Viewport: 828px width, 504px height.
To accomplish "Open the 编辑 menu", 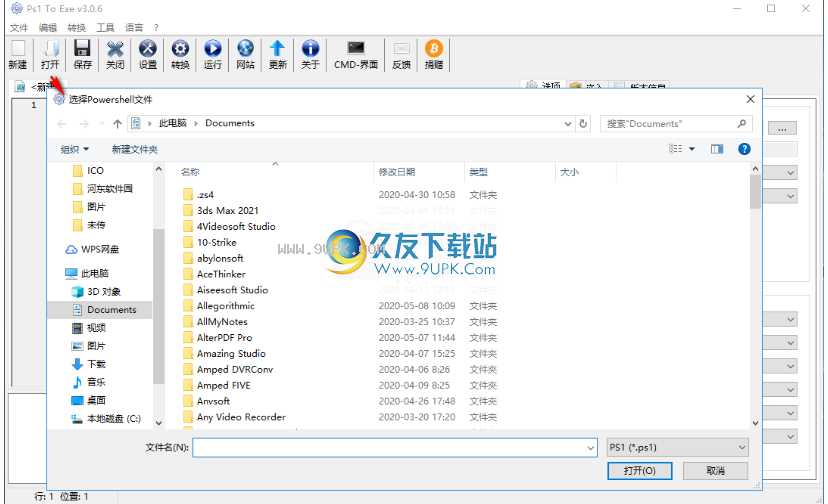I will [48, 27].
